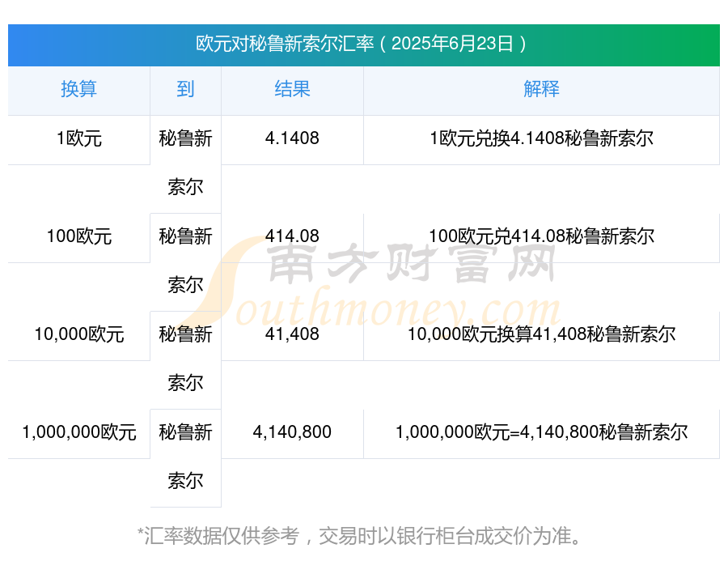The image size is (728, 561).
Task: Click the 换算 column header
Action: coord(79,89)
